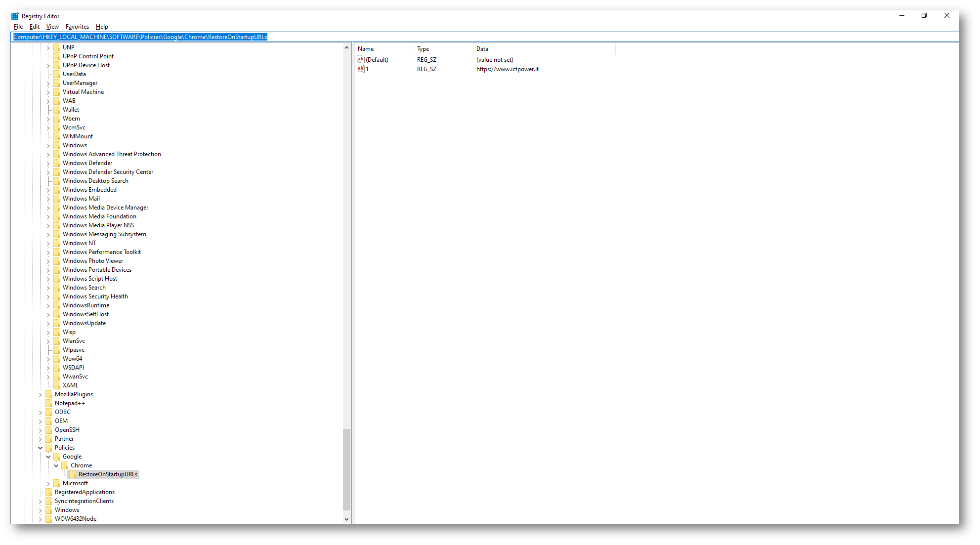Click the Chrome key folder icon
Screen dimensions: 980x545
coord(65,465)
